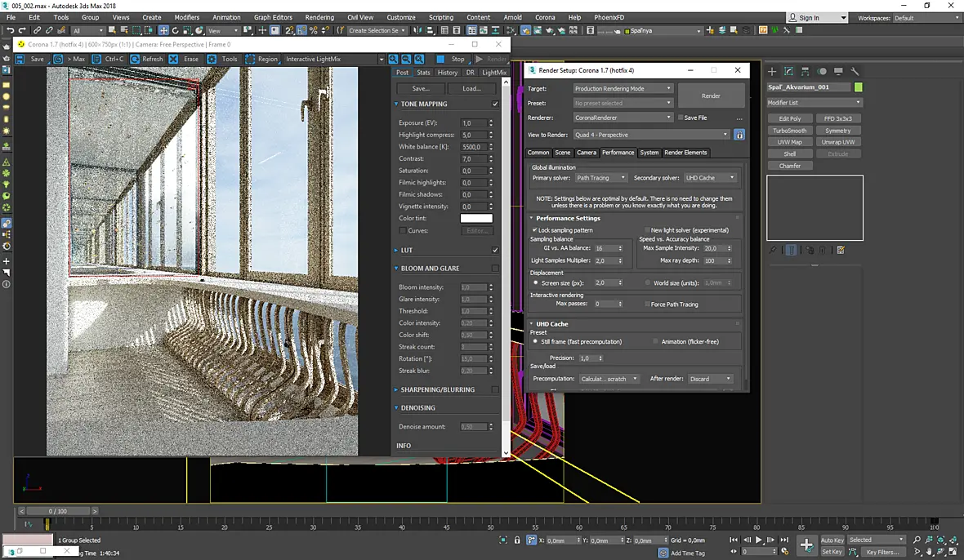This screenshot has height=560, width=964.
Task: Select the Select and Move tool
Action: (x=163, y=30)
